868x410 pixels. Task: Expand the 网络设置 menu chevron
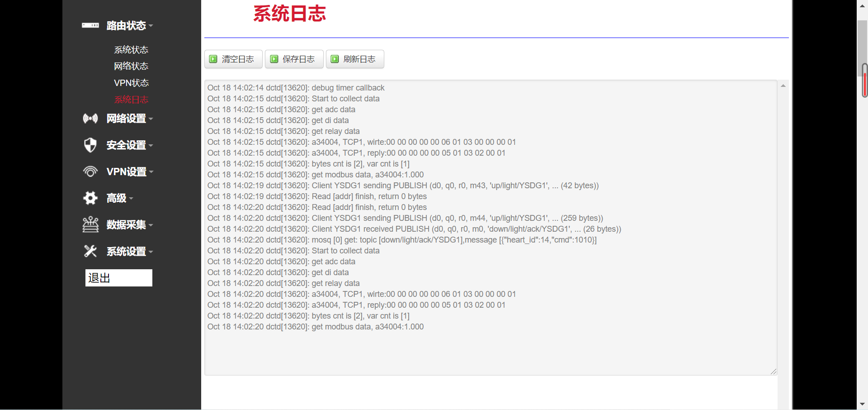(151, 119)
